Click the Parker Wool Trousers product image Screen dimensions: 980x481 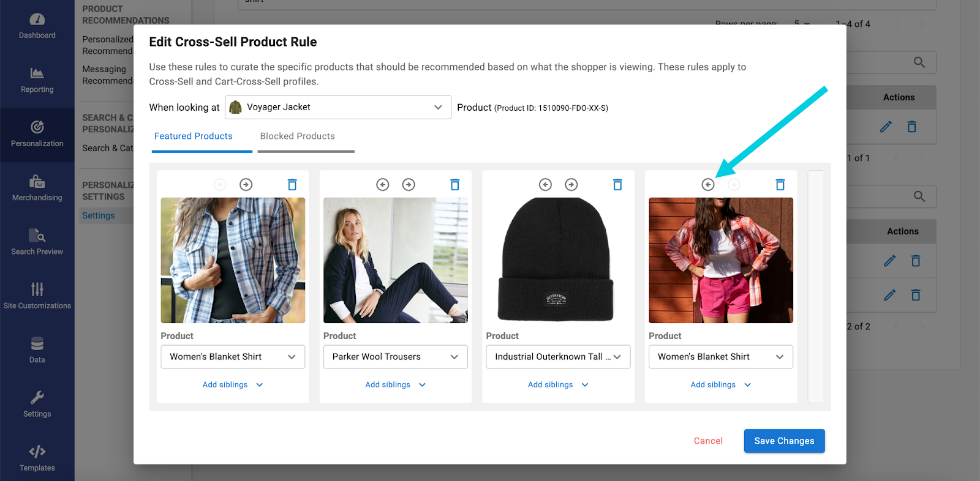coord(396,260)
